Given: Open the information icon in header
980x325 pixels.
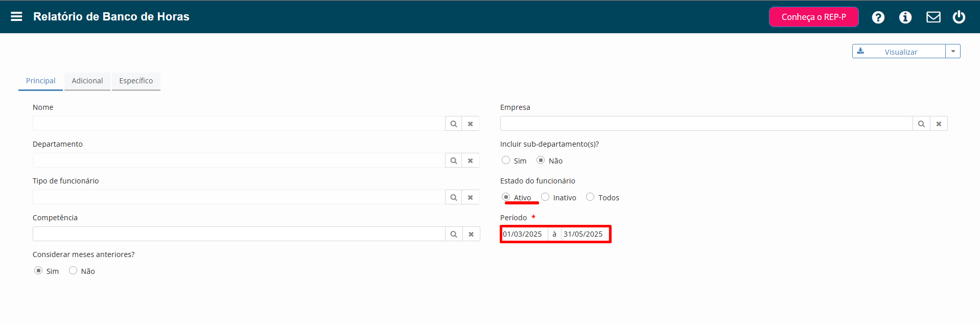Looking at the screenshot, I should pyautogui.click(x=905, y=17).
